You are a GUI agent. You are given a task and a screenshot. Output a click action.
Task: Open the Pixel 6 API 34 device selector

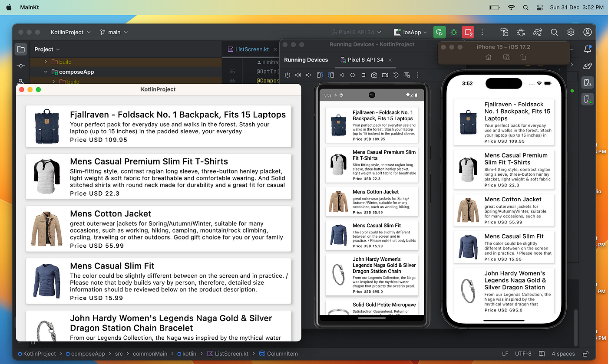tap(356, 32)
